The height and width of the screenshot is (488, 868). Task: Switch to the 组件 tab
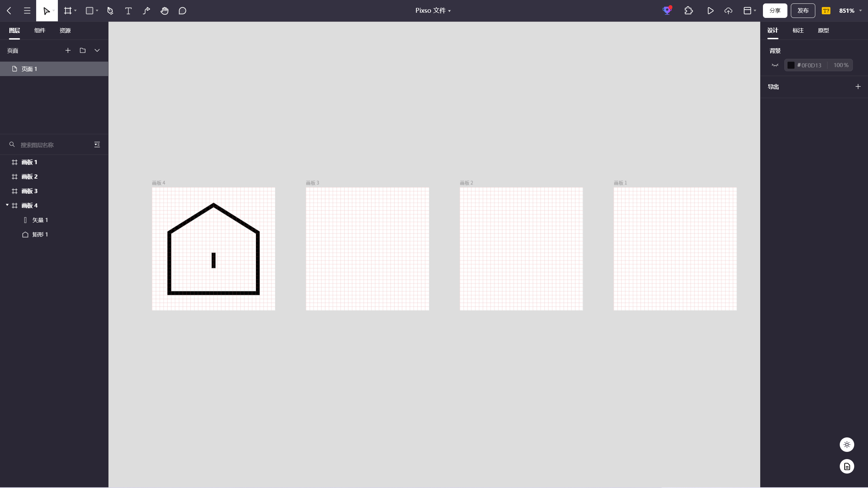click(40, 31)
